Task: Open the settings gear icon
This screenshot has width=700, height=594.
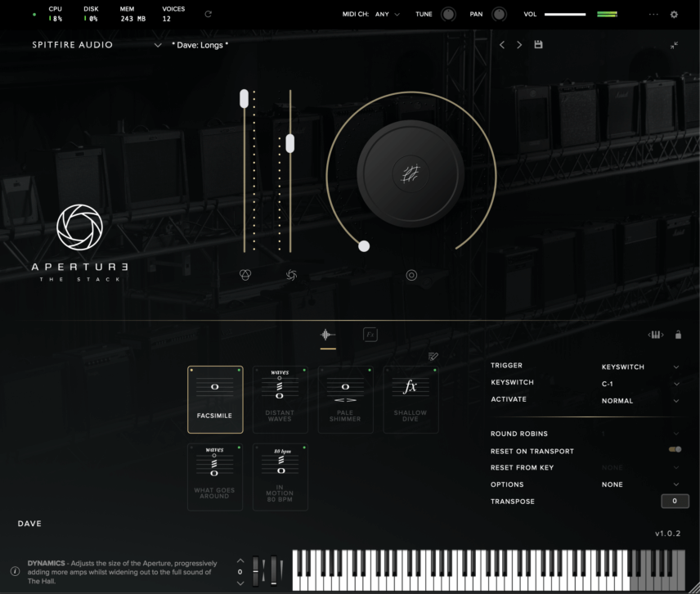Action: click(x=674, y=14)
